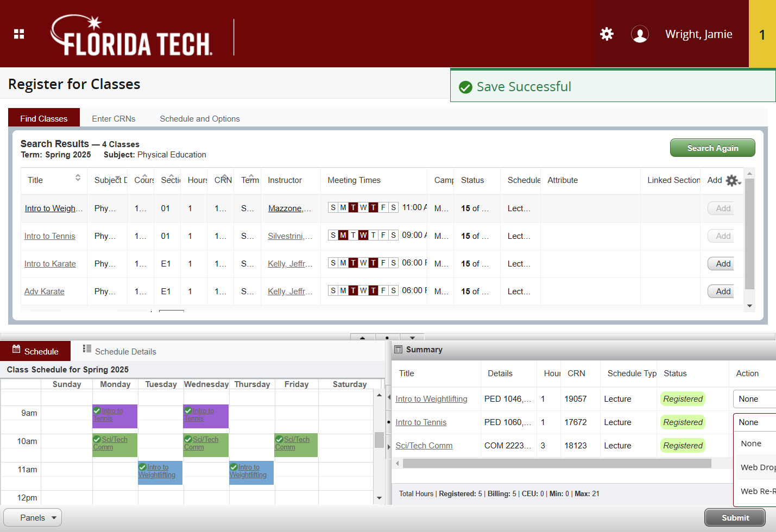
Task: Open instructor Silvestrini link
Action: click(290, 236)
